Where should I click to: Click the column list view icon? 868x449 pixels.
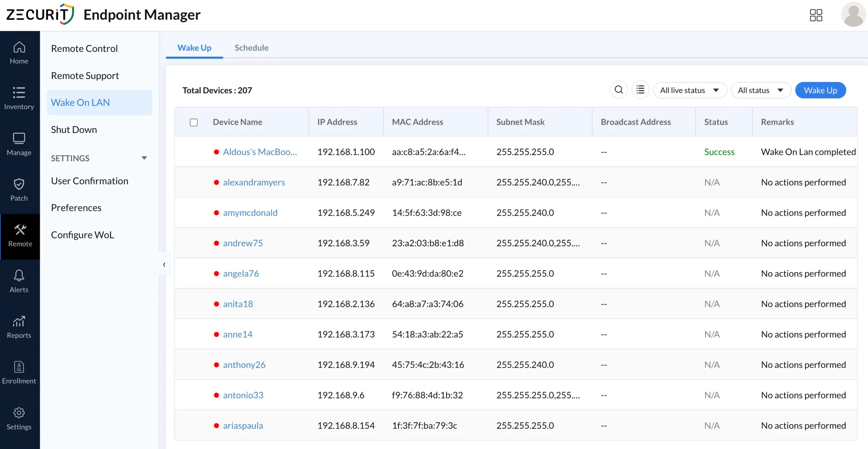coord(640,90)
